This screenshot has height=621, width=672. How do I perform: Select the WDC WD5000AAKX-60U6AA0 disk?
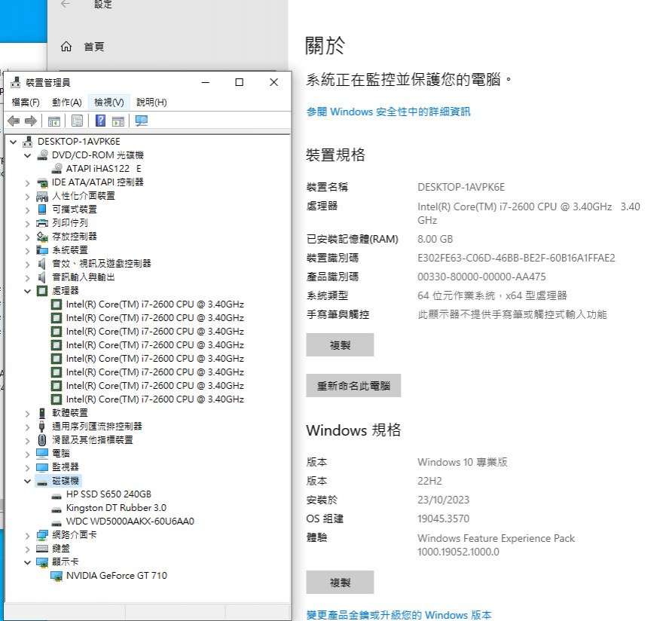click(x=130, y=522)
